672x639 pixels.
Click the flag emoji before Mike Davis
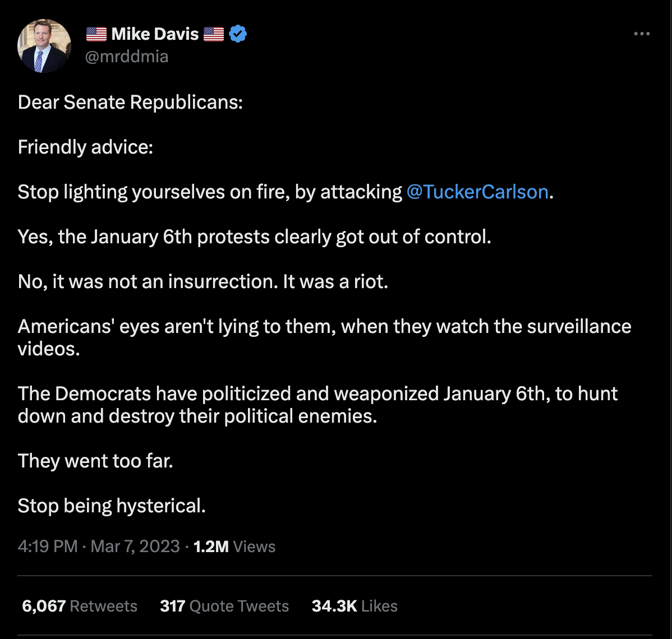click(x=96, y=34)
